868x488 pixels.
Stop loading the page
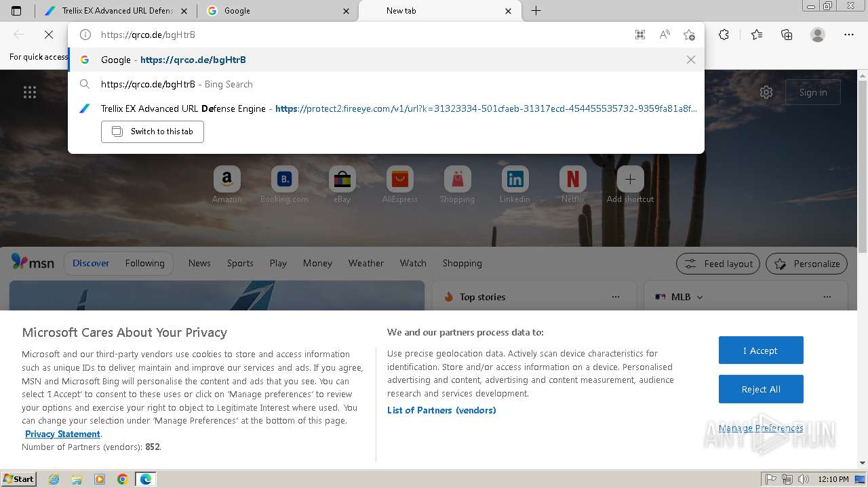click(48, 35)
